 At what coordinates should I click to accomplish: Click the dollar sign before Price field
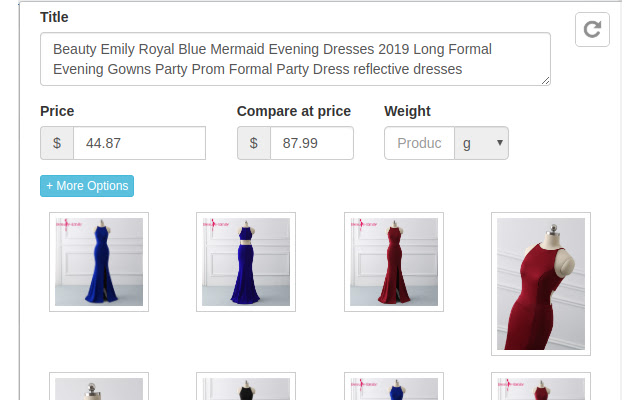click(x=57, y=143)
